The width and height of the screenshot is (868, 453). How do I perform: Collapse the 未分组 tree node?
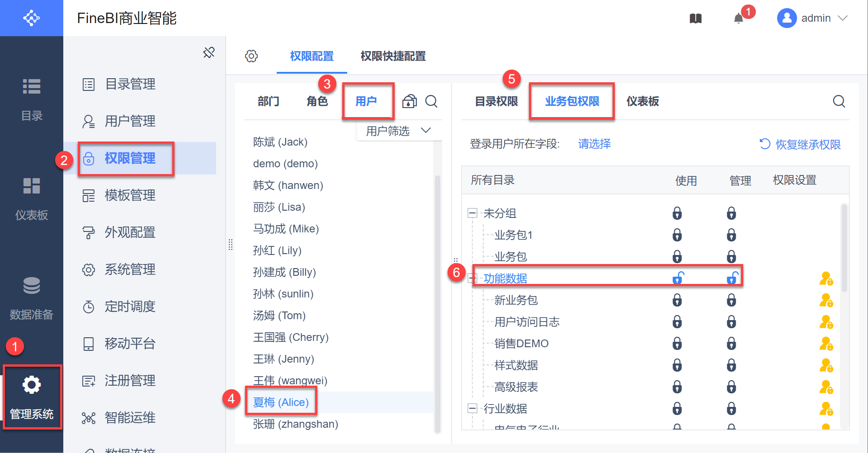click(472, 213)
